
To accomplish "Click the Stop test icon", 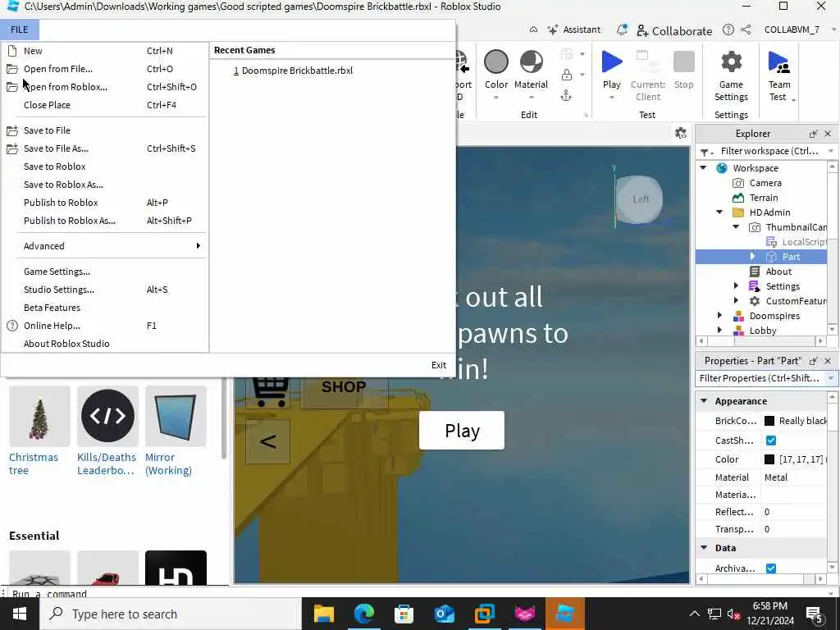I will click(683, 62).
